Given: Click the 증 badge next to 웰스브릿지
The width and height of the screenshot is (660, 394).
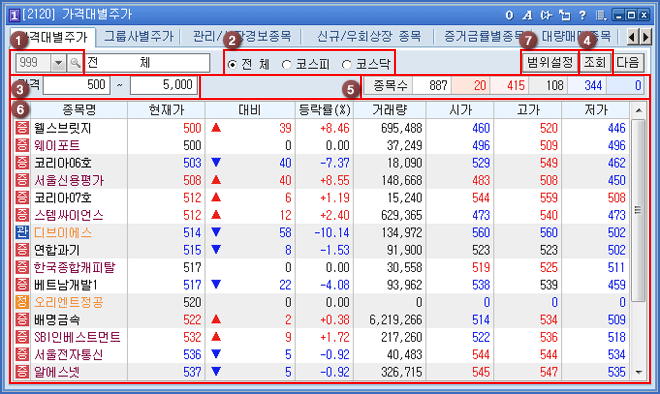Looking at the screenshot, I should tap(22, 128).
